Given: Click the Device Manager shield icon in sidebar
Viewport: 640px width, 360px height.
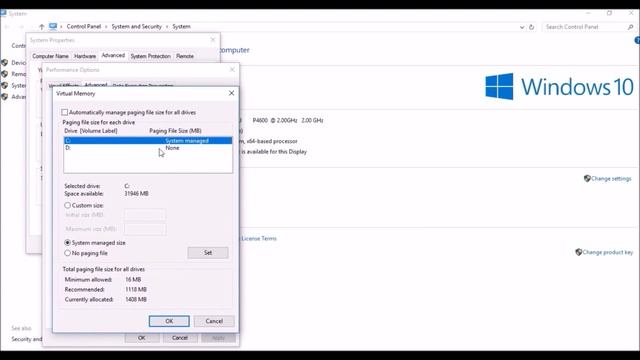Looking at the screenshot, I should [4, 62].
